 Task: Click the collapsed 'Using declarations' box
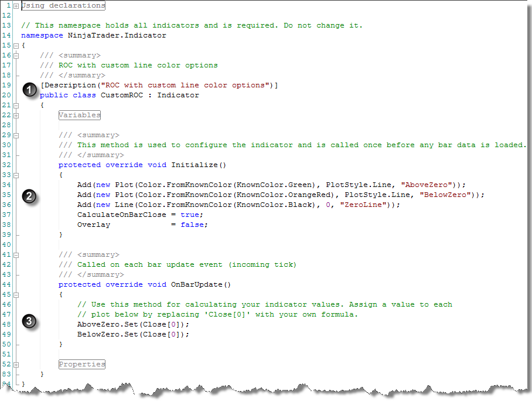(x=63, y=5)
